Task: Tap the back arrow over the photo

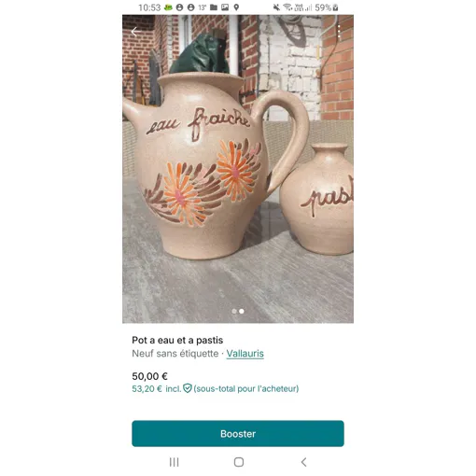Action: tap(134, 32)
